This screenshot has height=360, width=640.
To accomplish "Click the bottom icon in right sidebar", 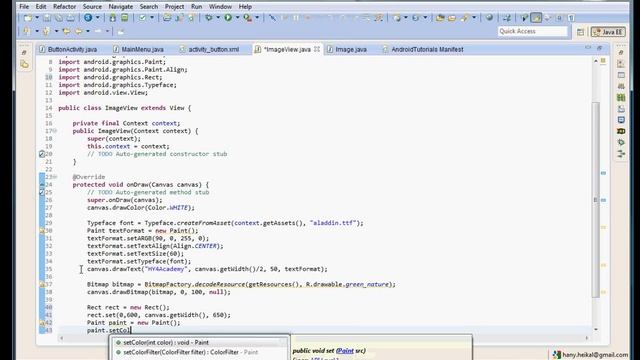I will point(621,153).
